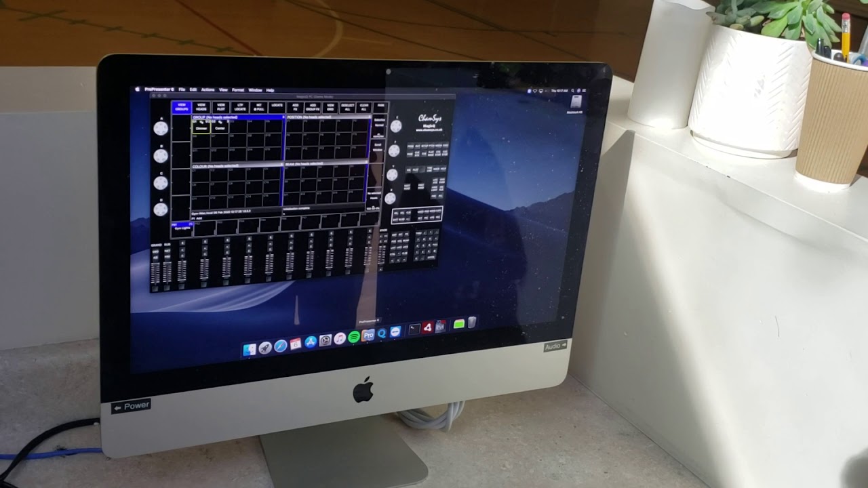The image size is (868, 488).
Task: Open the File menu
Action: click(182, 89)
